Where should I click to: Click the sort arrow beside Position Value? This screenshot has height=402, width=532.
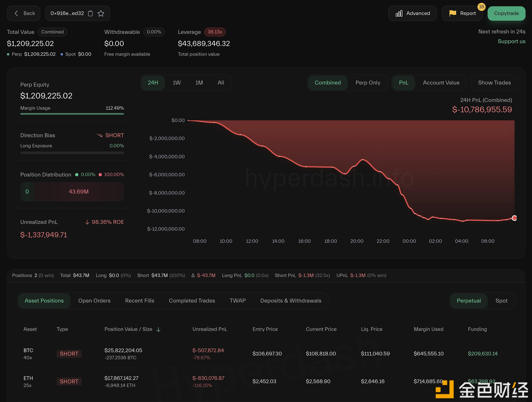point(158,329)
